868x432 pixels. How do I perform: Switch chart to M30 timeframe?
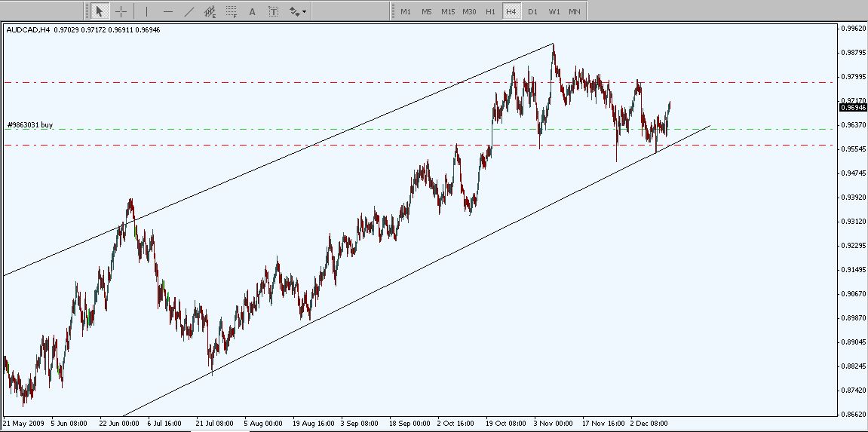[x=469, y=11]
